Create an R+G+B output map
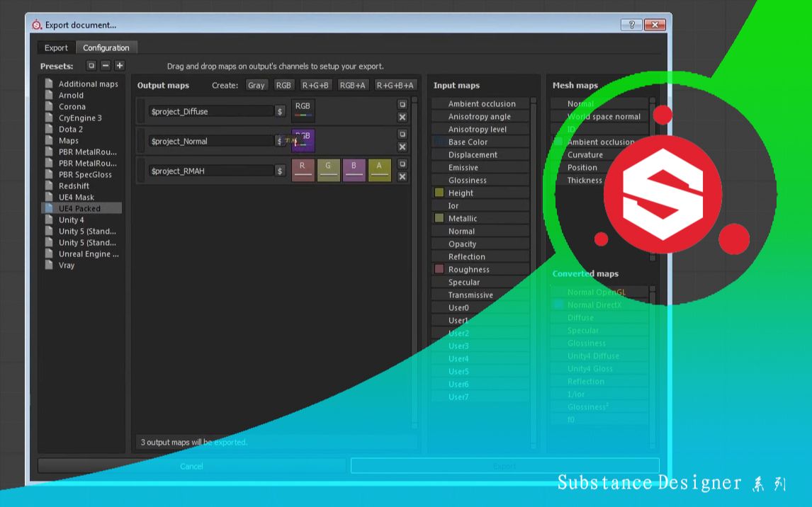This screenshot has height=507, width=812. coord(315,86)
